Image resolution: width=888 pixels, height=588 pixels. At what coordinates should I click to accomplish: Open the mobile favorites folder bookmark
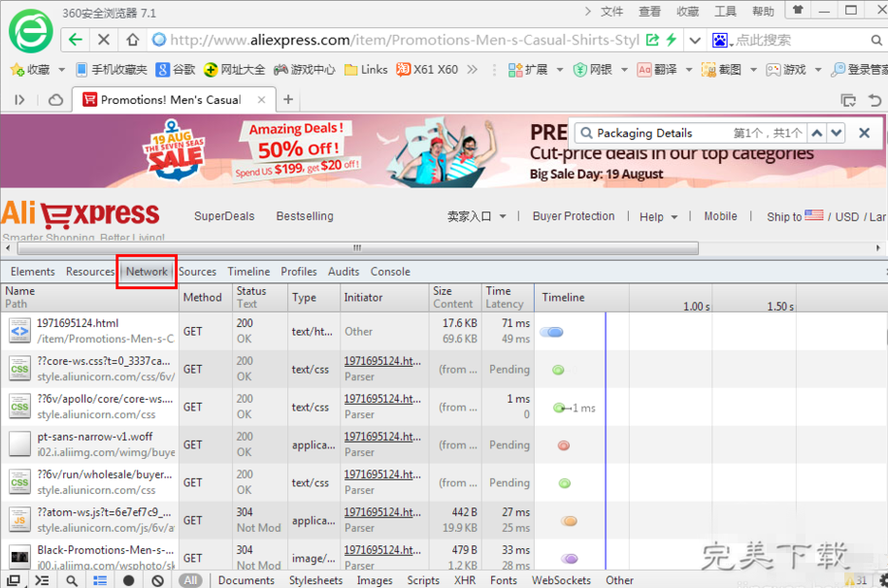point(112,70)
